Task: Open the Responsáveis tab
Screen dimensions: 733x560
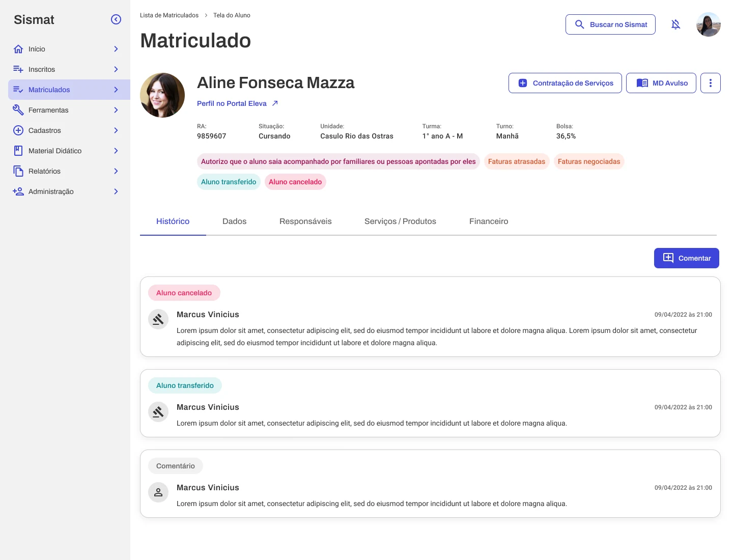Action: point(305,221)
